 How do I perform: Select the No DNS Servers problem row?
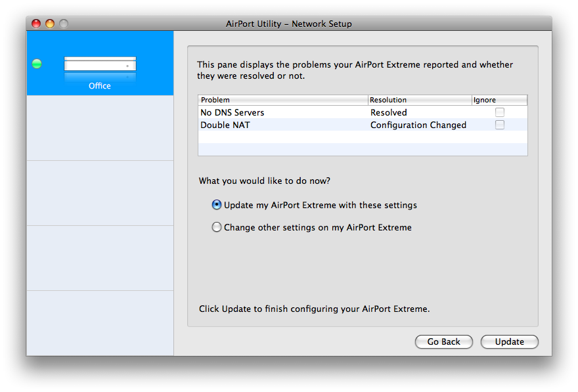[x=363, y=112]
